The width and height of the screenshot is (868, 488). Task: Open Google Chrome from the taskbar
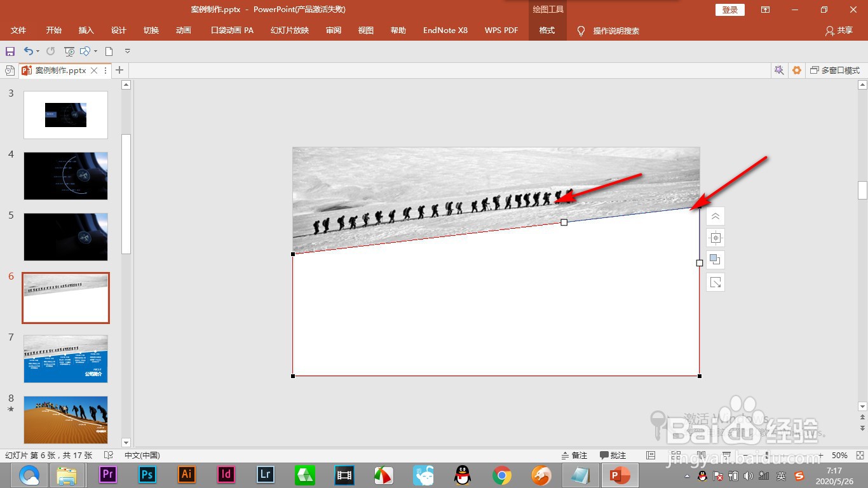pos(502,475)
